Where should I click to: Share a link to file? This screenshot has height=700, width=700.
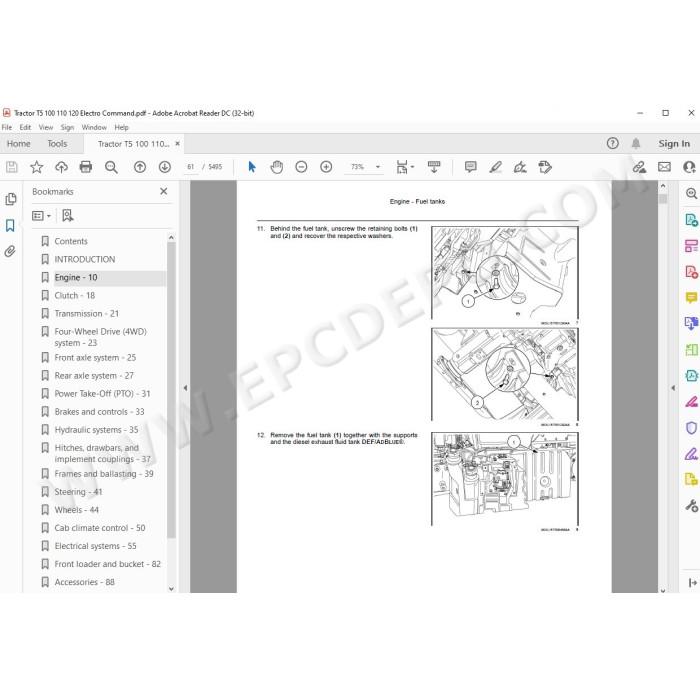click(x=639, y=167)
